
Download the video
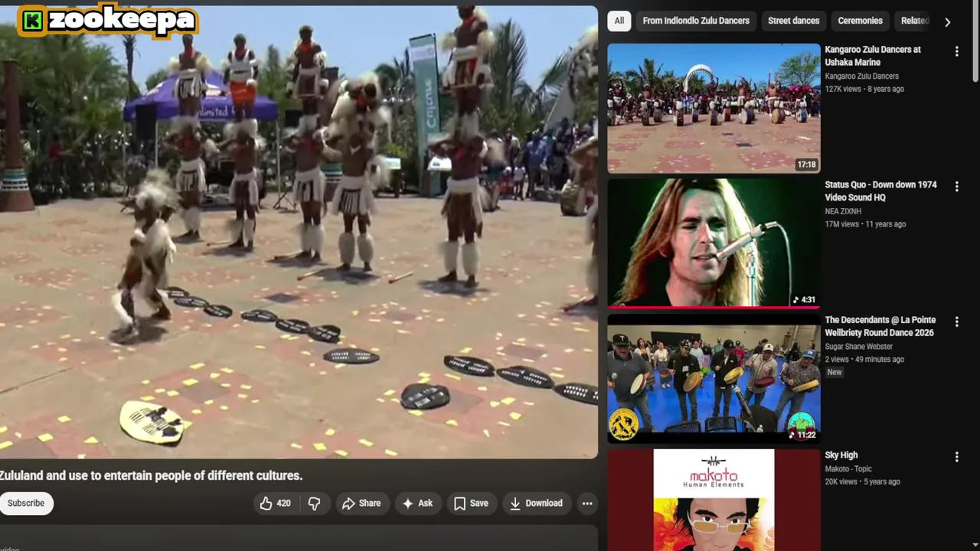[x=536, y=503]
